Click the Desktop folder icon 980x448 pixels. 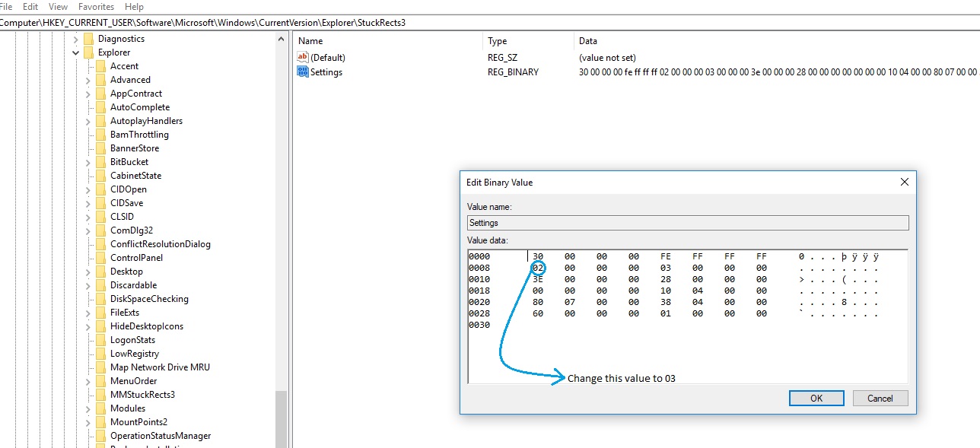click(100, 272)
